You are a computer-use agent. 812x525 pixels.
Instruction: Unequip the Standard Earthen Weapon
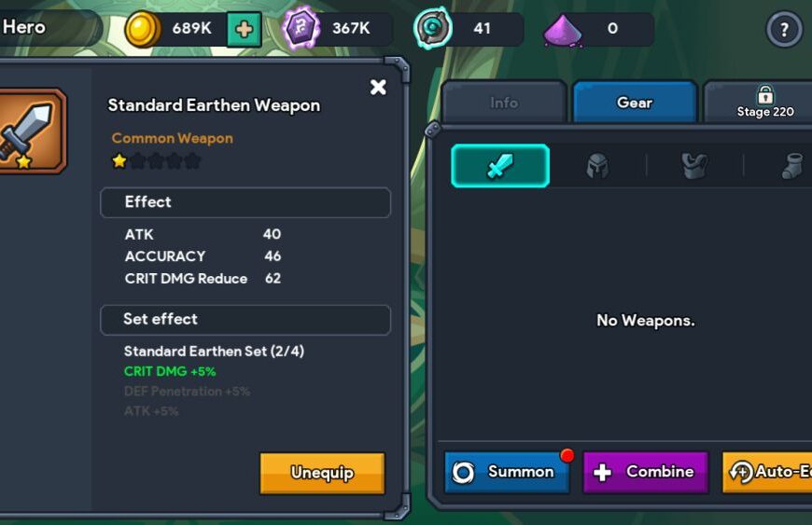[322, 473]
